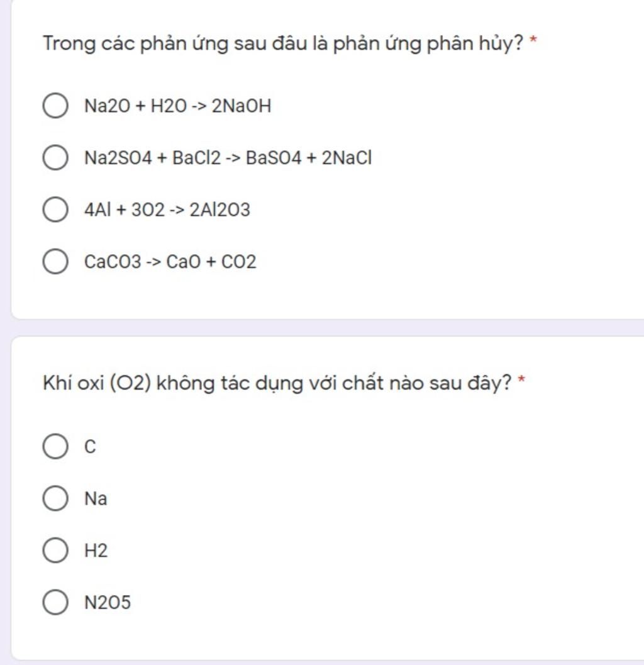Click the question title about "phản ứng phân hủy"
Image resolution: width=644 pixels, height=665 pixels.
(283, 44)
